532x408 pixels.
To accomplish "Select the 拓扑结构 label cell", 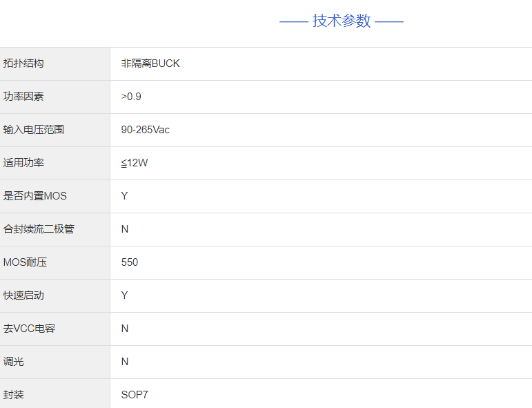I will tap(23, 64).
